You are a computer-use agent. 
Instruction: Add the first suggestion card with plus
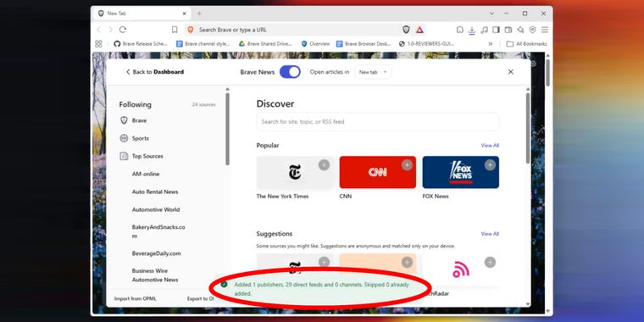324,262
